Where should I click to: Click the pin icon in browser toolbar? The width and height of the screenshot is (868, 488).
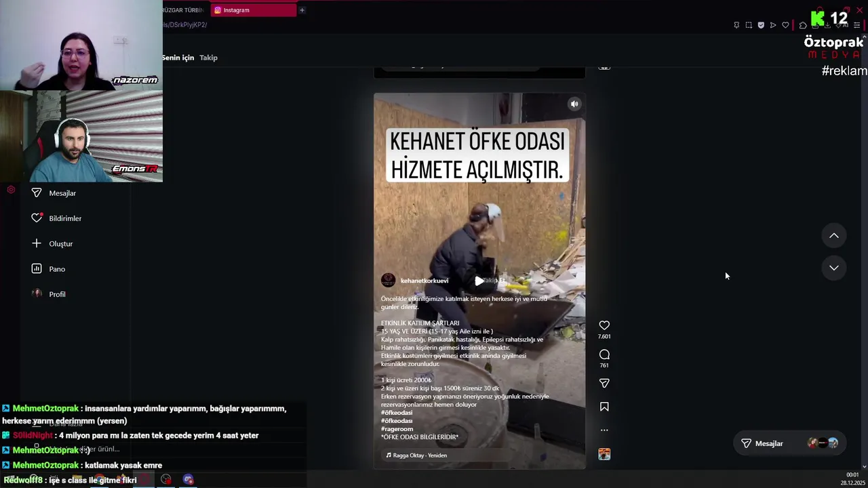point(736,25)
